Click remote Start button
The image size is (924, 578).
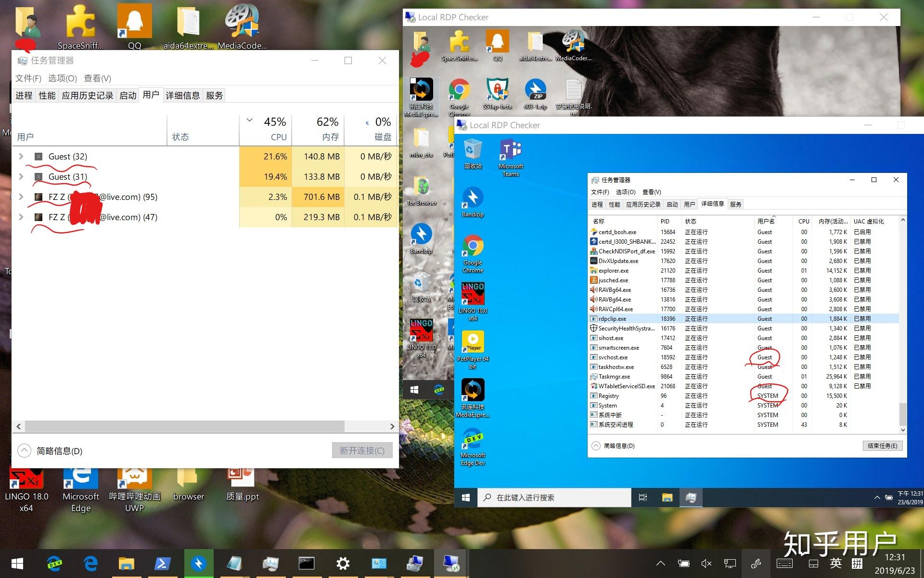466,498
